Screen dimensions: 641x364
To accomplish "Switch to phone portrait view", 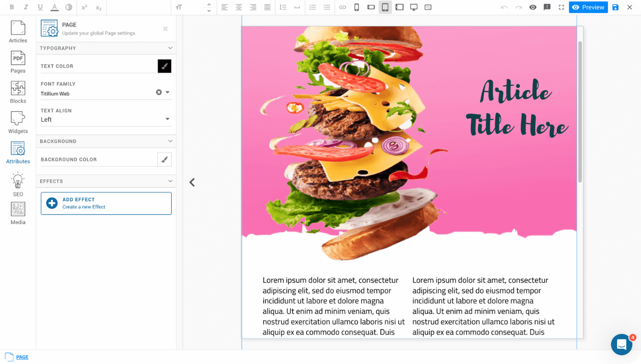I will 357,7.
